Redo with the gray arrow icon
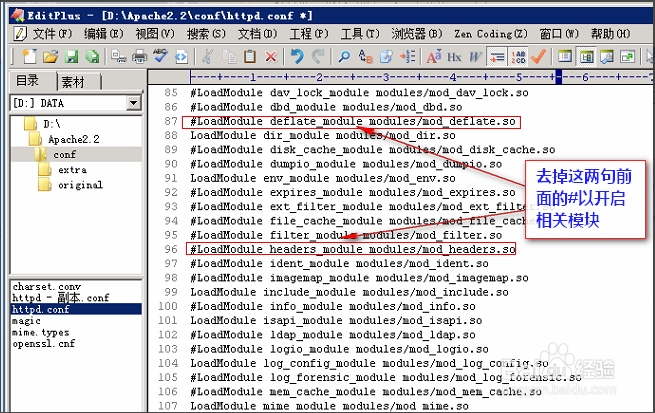 pyautogui.click(x=318, y=56)
